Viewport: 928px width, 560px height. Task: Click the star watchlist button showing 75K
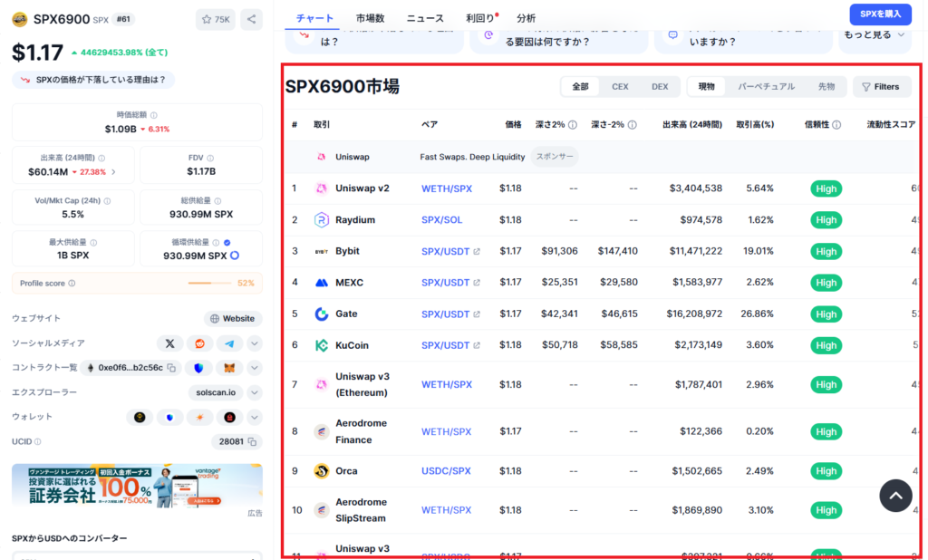pyautogui.click(x=216, y=20)
